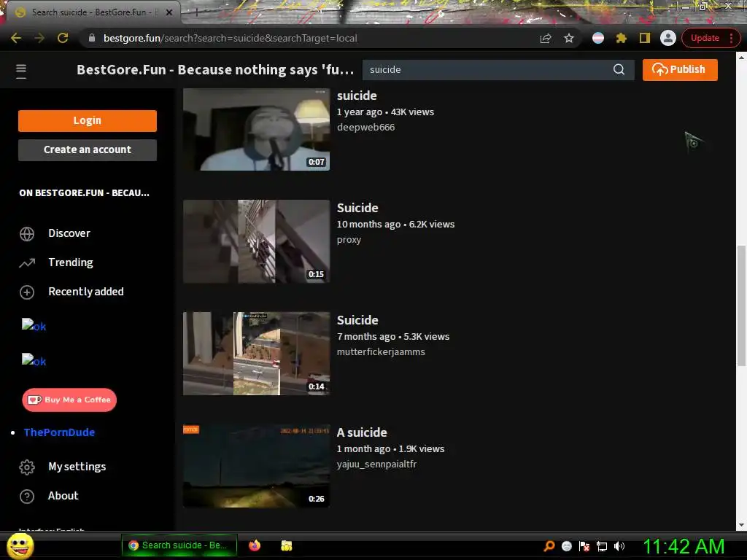Open the 0:26 video thumbnail

[x=256, y=466]
